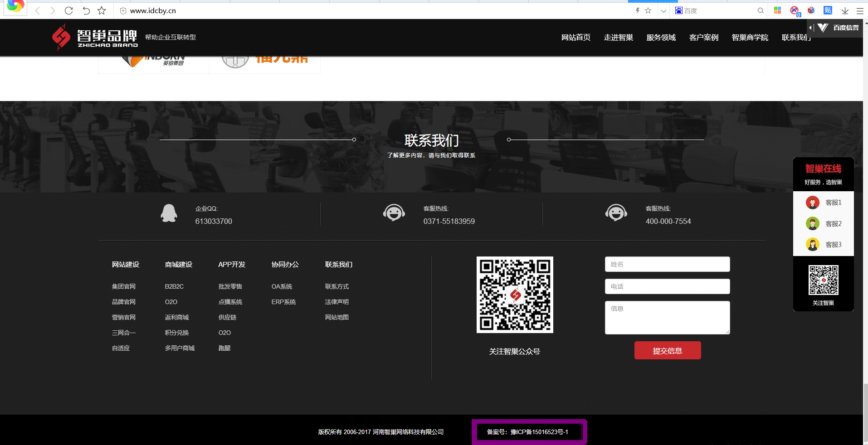This screenshot has height=445, width=868.
Task: Focus the 姓名 input field
Action: point(667,264)
